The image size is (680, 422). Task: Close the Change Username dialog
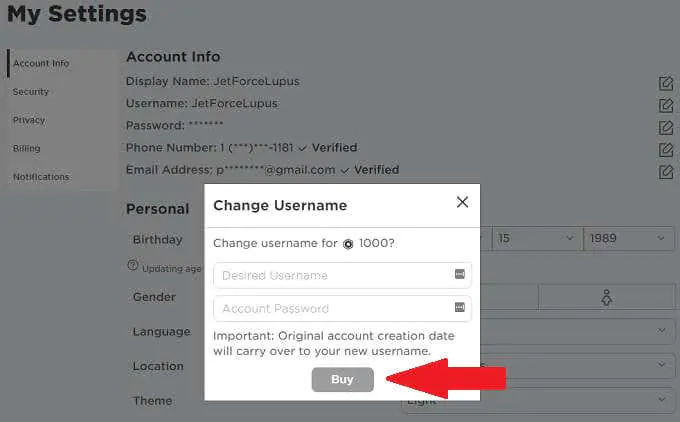coord(462,202)
